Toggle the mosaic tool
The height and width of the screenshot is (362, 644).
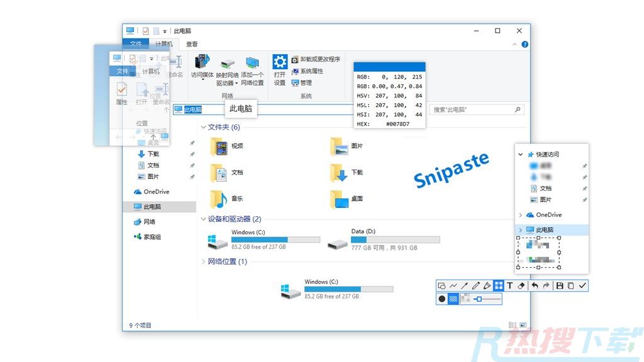tap(499, 286)
